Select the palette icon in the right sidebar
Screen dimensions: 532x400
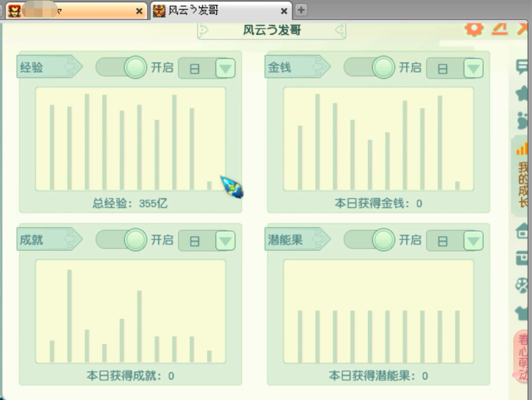pos(522,285)
